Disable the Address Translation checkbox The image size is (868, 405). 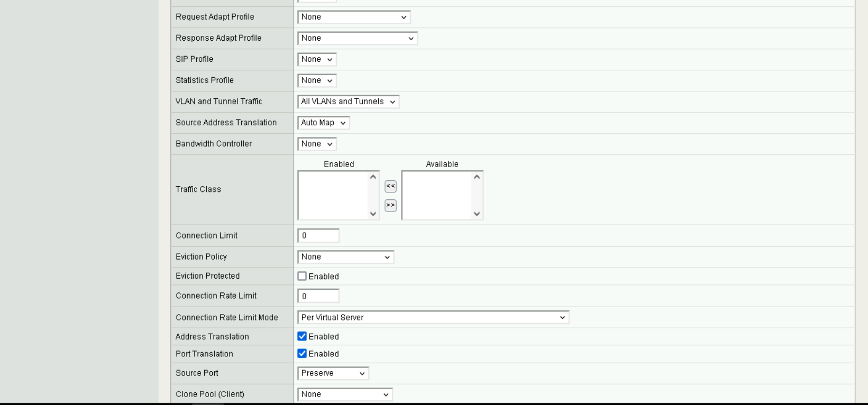click(x=302, y=336)
